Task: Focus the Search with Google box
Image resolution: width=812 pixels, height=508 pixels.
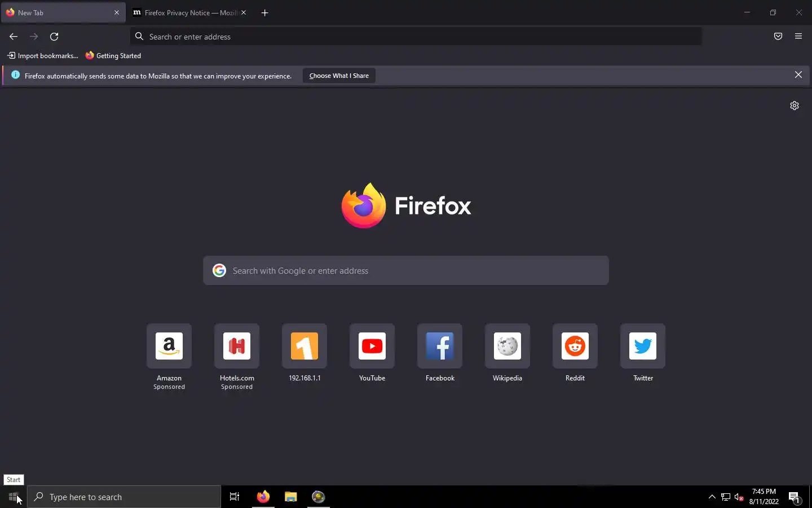Action: (406, 270)
